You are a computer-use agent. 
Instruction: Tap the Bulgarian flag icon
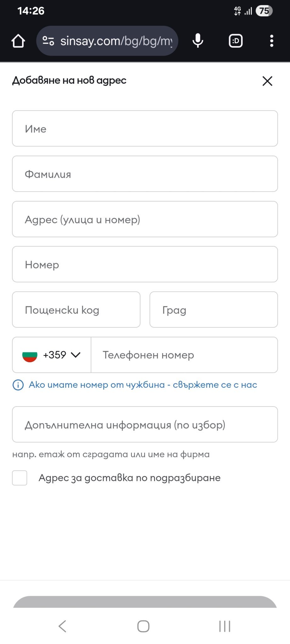pos(30,355)
